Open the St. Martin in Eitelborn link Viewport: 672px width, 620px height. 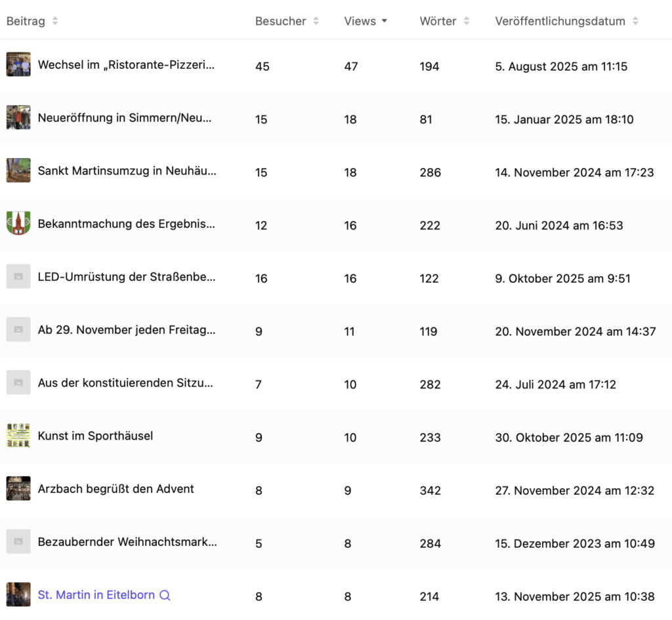pos(96,595)
